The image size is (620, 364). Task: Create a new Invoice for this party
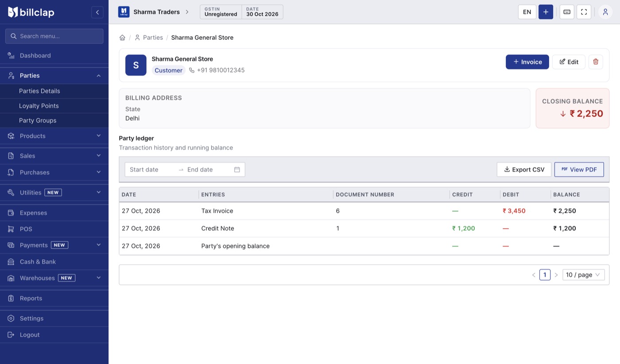click(527, 62)
